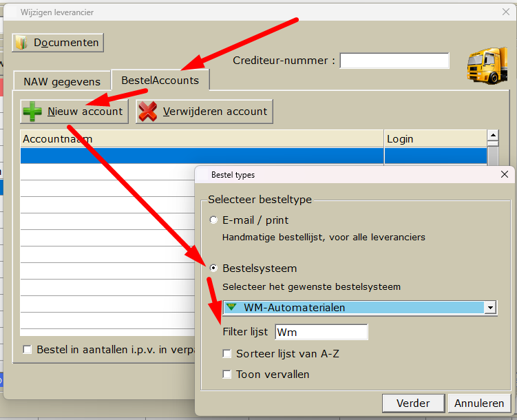Click the Crediteur-nummer input field

coord(394,61)
